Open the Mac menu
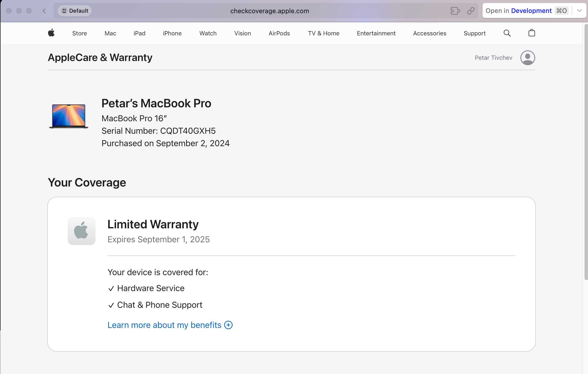Image resolution: width=588 pixels, height=374 pixels. coord(110,33)
